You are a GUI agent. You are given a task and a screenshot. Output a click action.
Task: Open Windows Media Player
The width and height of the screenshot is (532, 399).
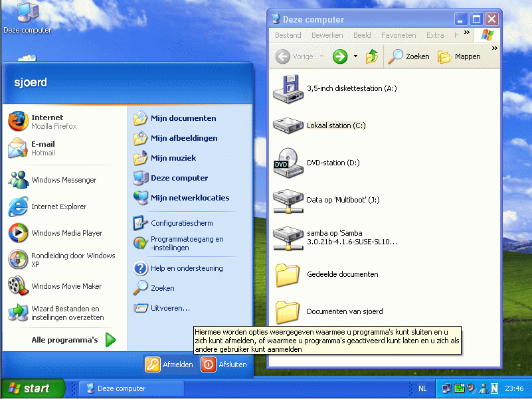(x=55, y=233)
